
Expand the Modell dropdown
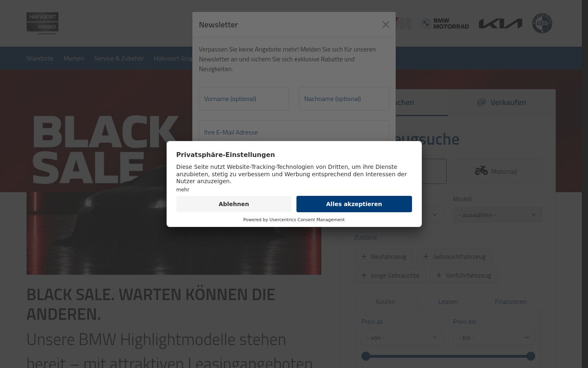click(497, 215)
